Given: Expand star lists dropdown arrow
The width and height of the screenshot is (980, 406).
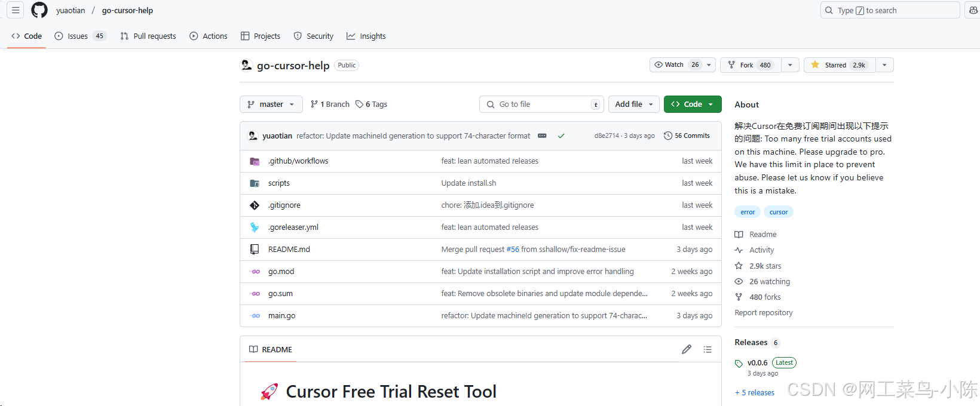Looking at the screenshot, I should point(884,65).
